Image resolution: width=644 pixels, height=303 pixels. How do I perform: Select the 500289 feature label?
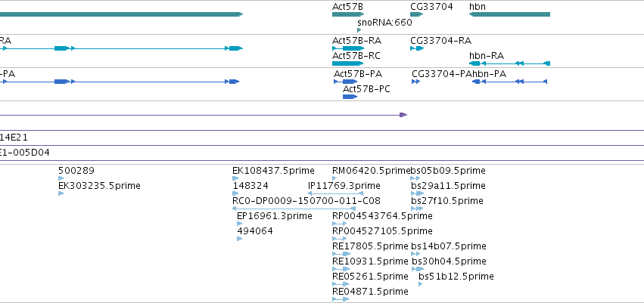(x=76, y=171)
